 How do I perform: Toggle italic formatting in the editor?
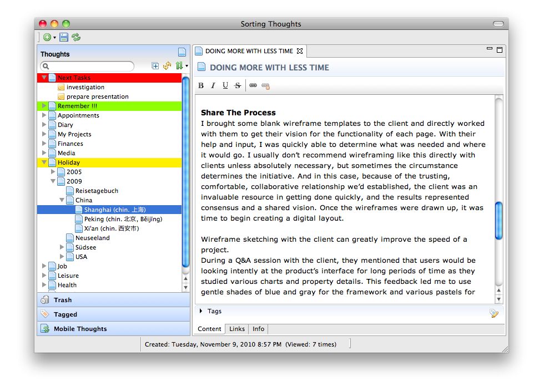click(214, 85)
